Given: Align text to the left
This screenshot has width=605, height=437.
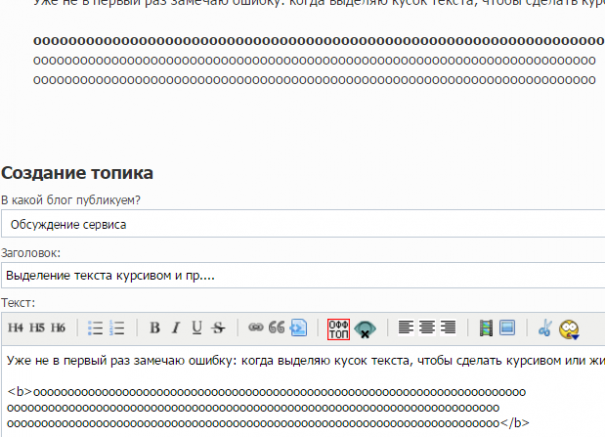Looking at the screenshot, I should (x=406, y=327).
